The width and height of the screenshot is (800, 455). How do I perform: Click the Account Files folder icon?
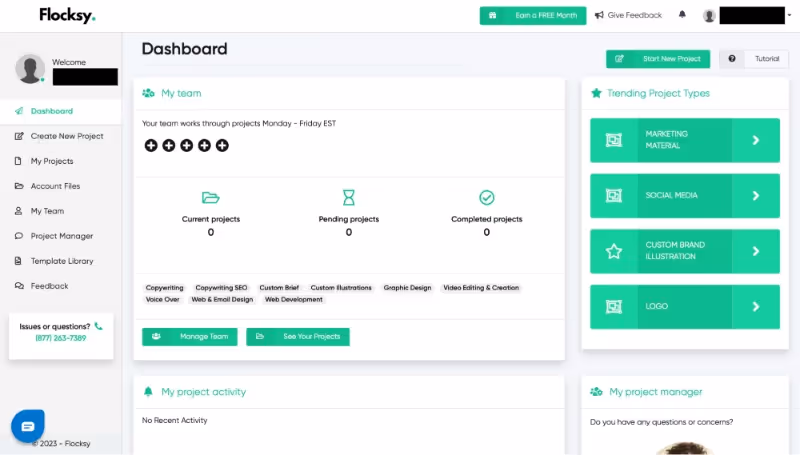click(19, 186)
